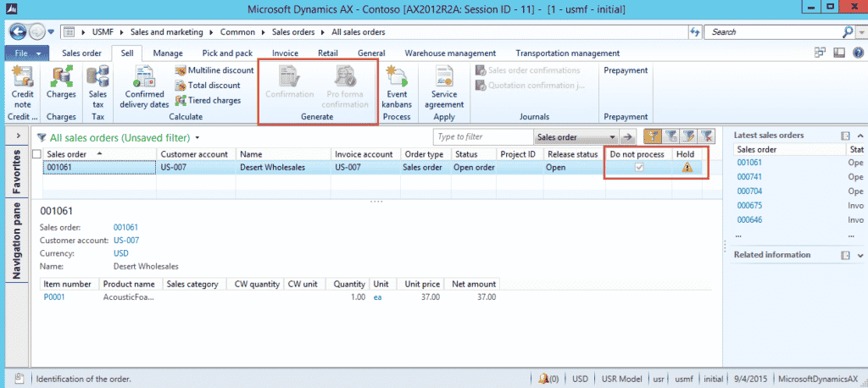Open sales order 000646 link

[x=749, y=219]
